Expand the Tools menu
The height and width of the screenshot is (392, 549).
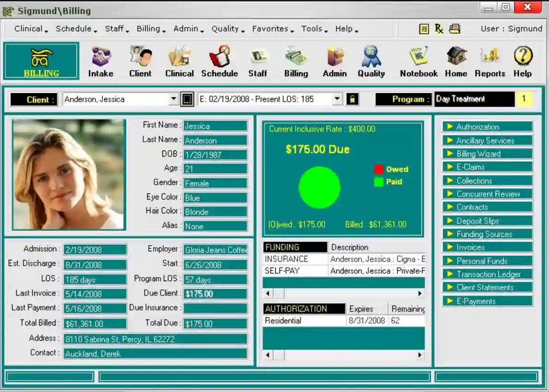click(x=314, y=29)
